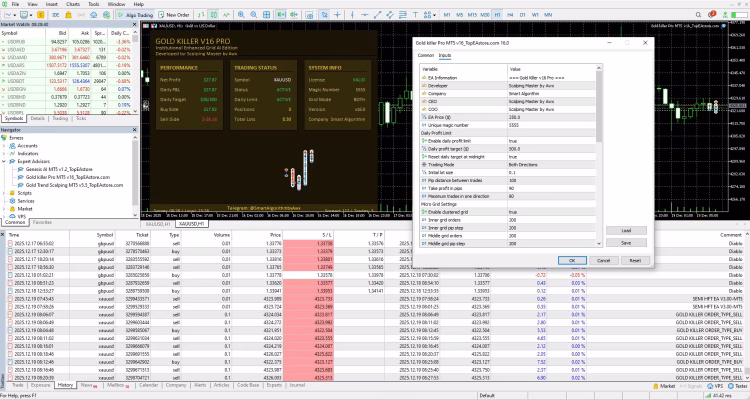Image resolution: width=750 pixels, height=400 pixels.
Task: Select the vertical line drawing tool
Action: coord(353,15)
